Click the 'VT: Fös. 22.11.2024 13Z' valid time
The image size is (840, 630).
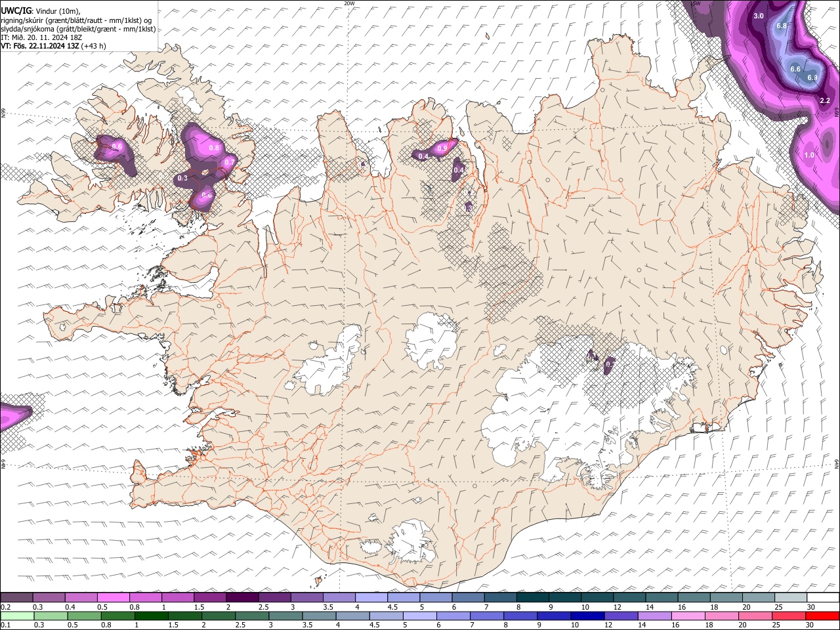pos(39,46)
